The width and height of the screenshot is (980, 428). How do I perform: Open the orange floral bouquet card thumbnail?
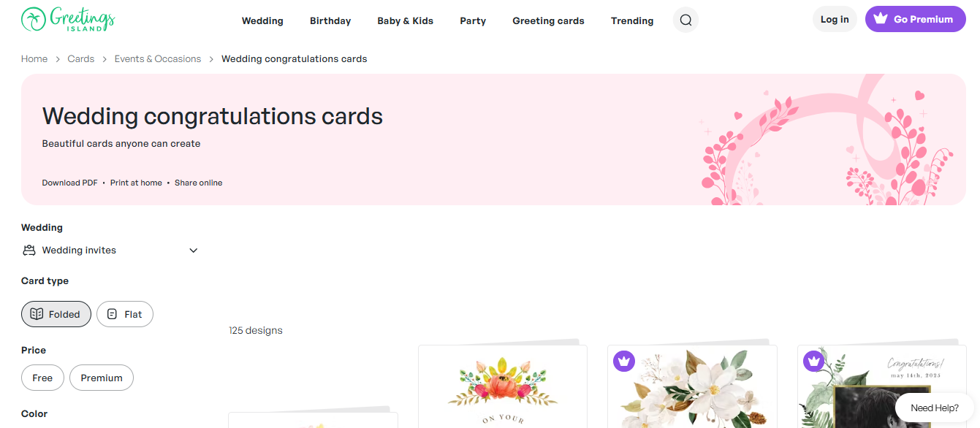(x=503, y=386)
